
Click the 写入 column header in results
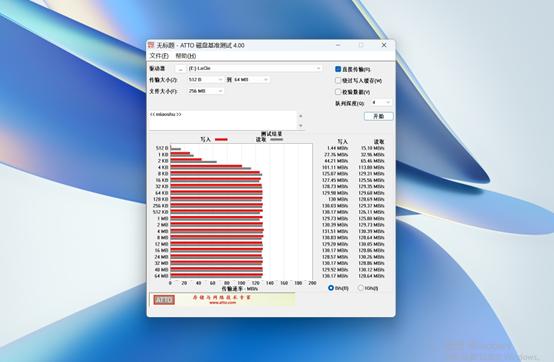pos(342,141)
